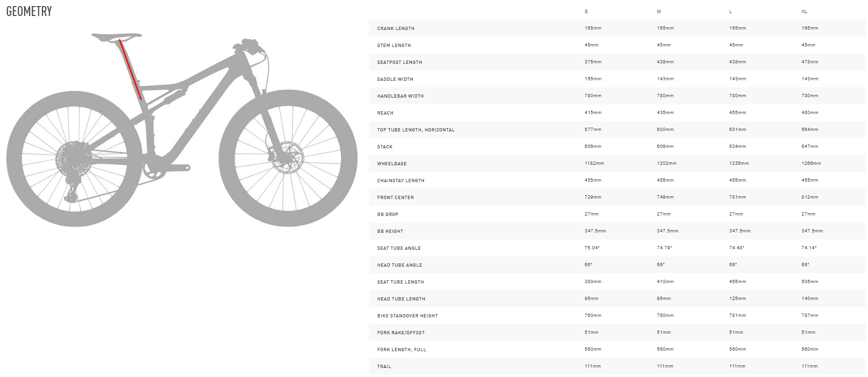Select the SEAT TUBE ANGLE row label
868x377 pixels.
(x=399, y=248)
